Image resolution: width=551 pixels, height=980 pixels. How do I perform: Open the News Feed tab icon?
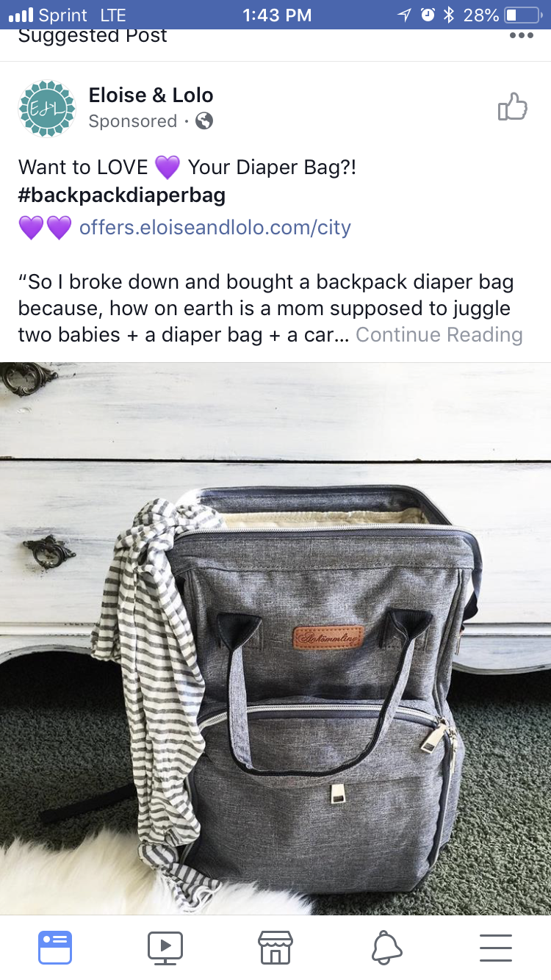coord(55,948)
